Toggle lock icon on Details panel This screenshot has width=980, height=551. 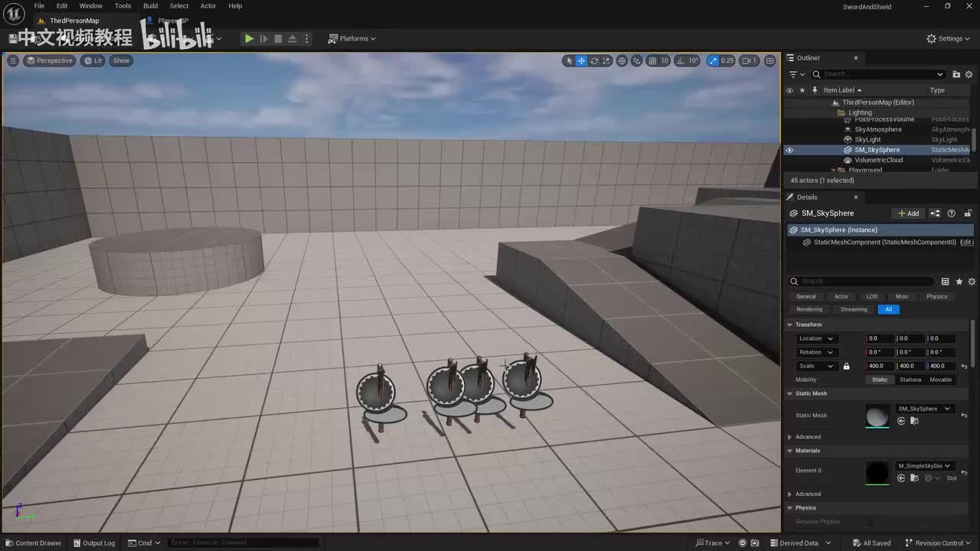point(968,214)
